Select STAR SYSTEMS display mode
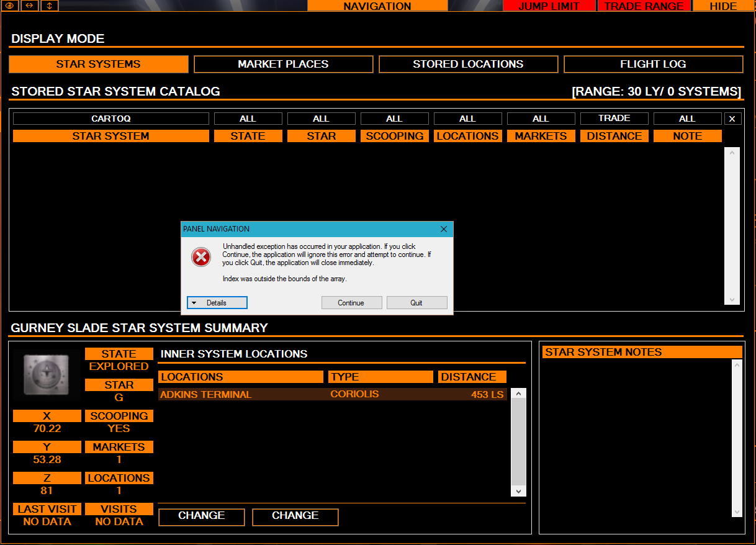 (98, 64)
